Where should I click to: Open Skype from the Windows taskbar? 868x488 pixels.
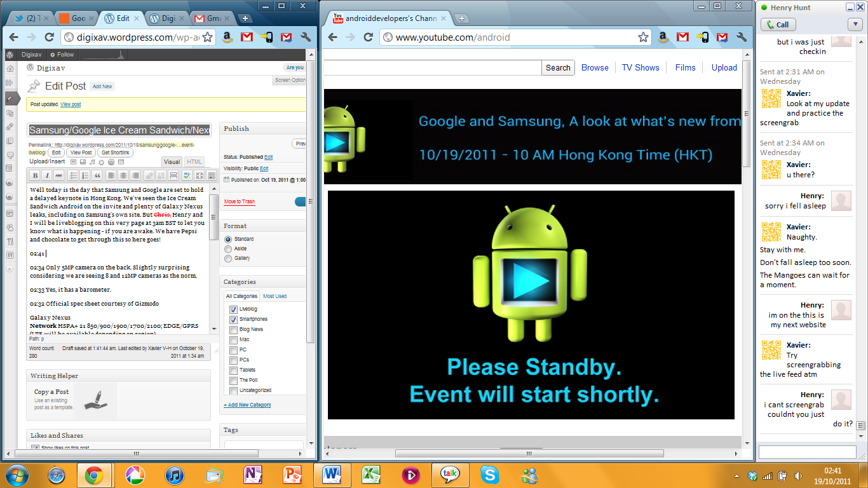[489, 475]
